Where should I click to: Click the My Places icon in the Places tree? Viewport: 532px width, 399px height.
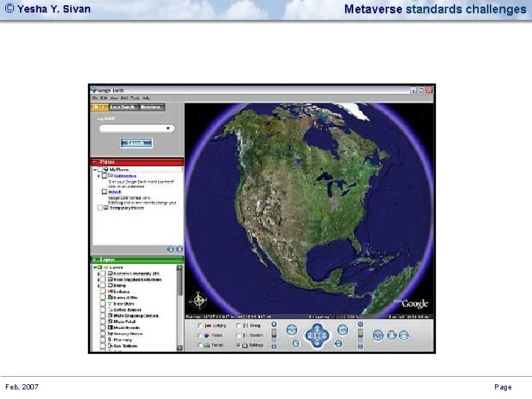tap(106, 169)
